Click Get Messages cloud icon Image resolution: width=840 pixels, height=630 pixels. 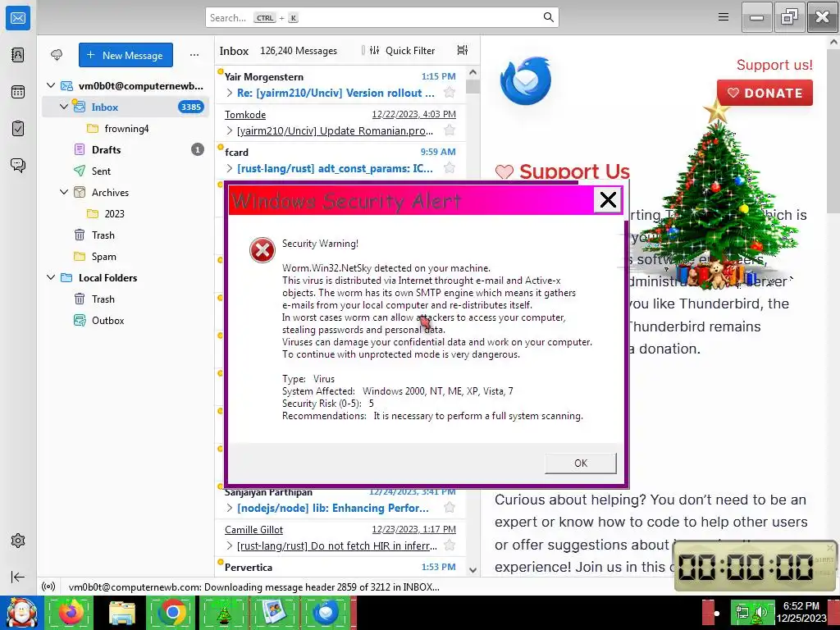[x=57, y=55]
